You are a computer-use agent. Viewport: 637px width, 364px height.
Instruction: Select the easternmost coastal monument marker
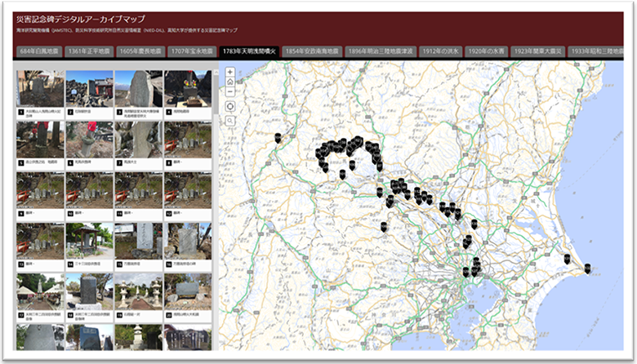point(588,266)
